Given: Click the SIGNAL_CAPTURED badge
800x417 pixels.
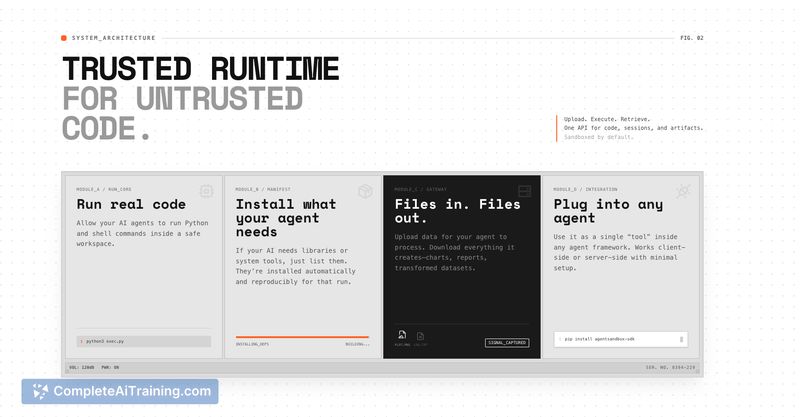Looking at the screenshot, I should [x=507, y=343].
